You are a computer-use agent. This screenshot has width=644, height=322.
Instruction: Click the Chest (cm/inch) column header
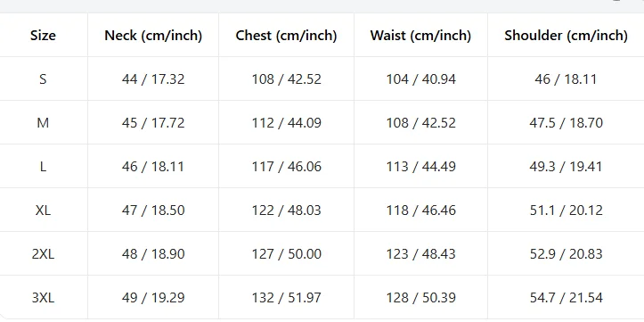[x=286, y=36]
